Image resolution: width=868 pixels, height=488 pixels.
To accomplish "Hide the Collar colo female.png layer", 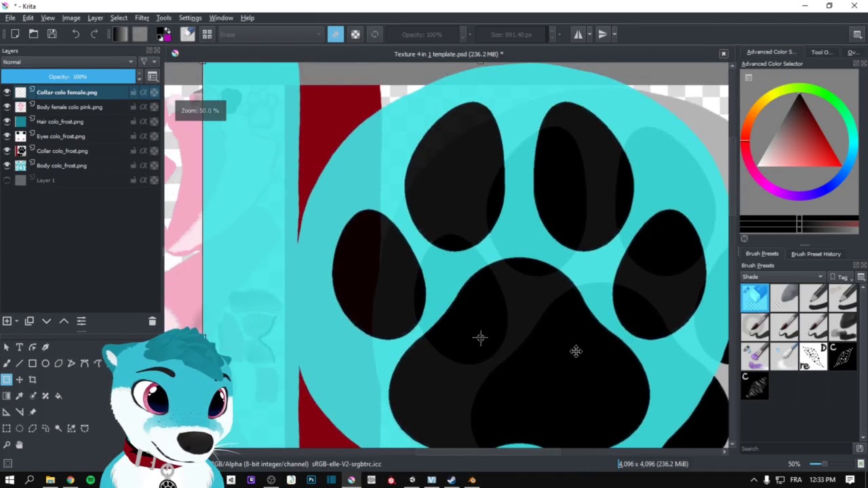I will (7, 92).
